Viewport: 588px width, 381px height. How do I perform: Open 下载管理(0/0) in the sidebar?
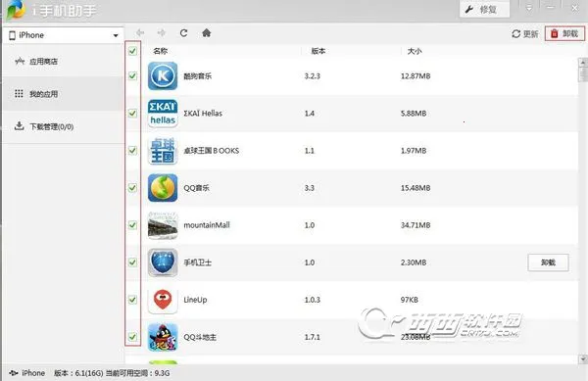click(63, 126)
